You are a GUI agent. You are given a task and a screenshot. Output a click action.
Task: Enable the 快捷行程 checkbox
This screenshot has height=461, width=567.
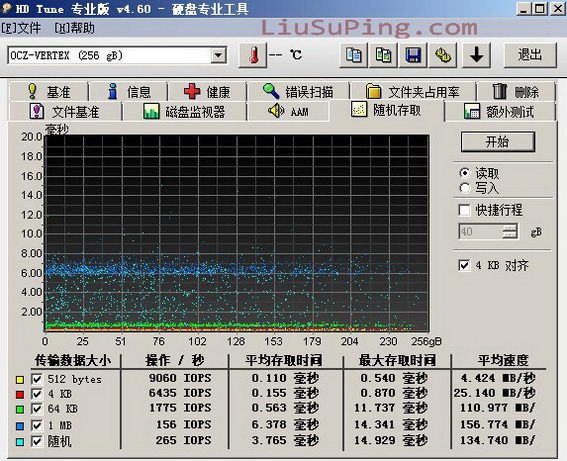coord(464,210)
